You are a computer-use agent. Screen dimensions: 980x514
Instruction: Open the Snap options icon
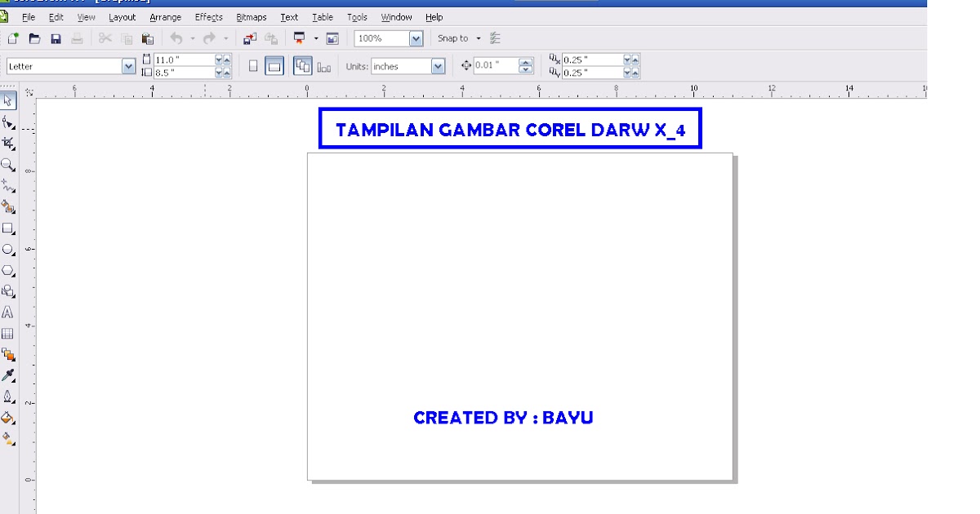click(495, 38)
